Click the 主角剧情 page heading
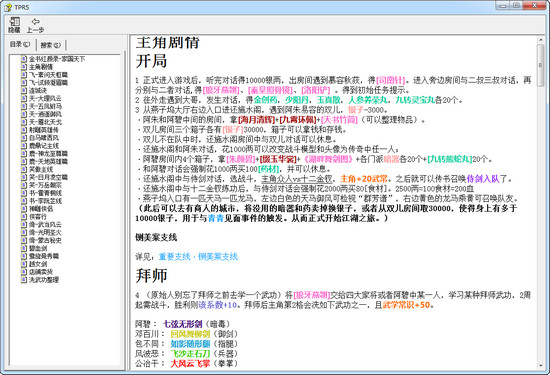Image resolution: width=550 pixels, height=375 pixels. (x=168, y=43)
